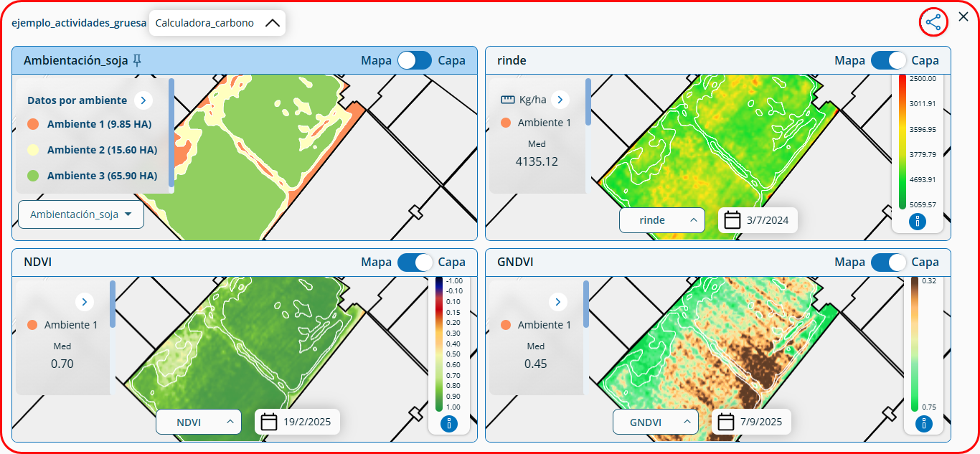Switch the GNDVI panel Mapa/Capa toggle
This screenshot has width=980, height=454.
click(x=888, y=263)
